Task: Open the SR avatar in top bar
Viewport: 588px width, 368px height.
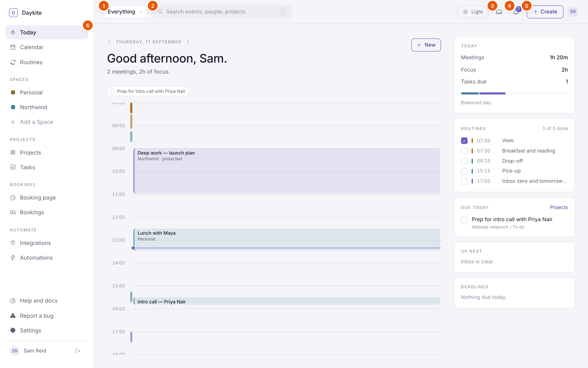Action: 573,12
